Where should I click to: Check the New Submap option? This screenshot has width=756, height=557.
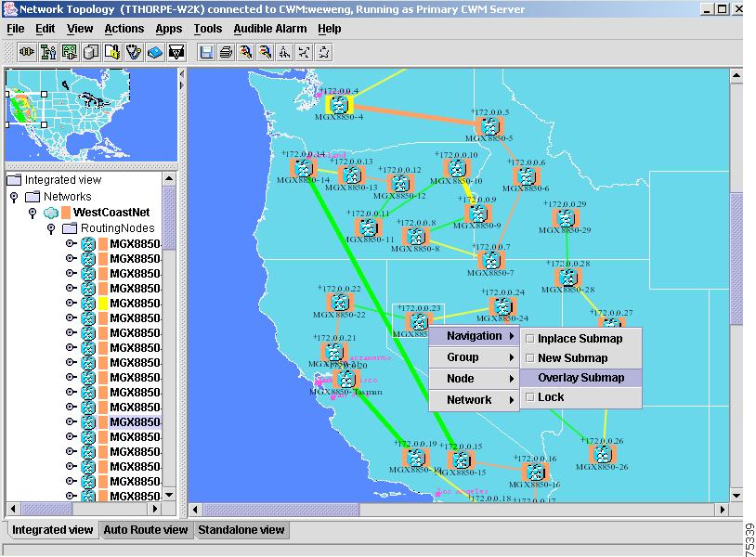tap(581, 358)
